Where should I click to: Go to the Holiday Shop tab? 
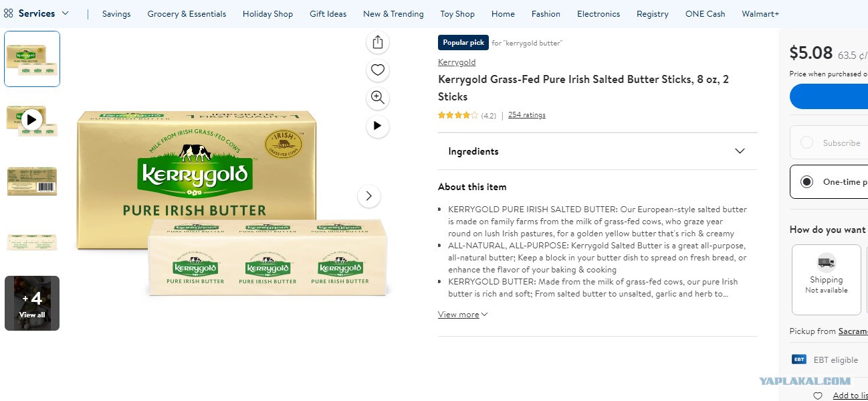tap(267, 14)
